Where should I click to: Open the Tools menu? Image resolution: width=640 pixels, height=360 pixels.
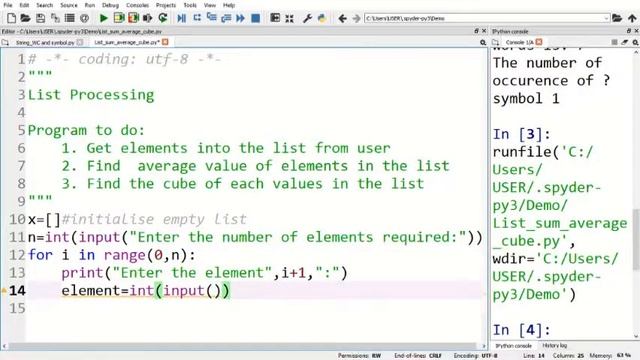point(190,5)
